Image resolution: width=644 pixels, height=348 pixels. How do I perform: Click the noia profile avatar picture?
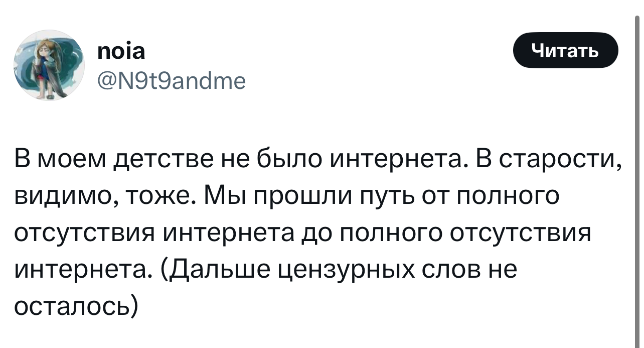click(49, 65)
